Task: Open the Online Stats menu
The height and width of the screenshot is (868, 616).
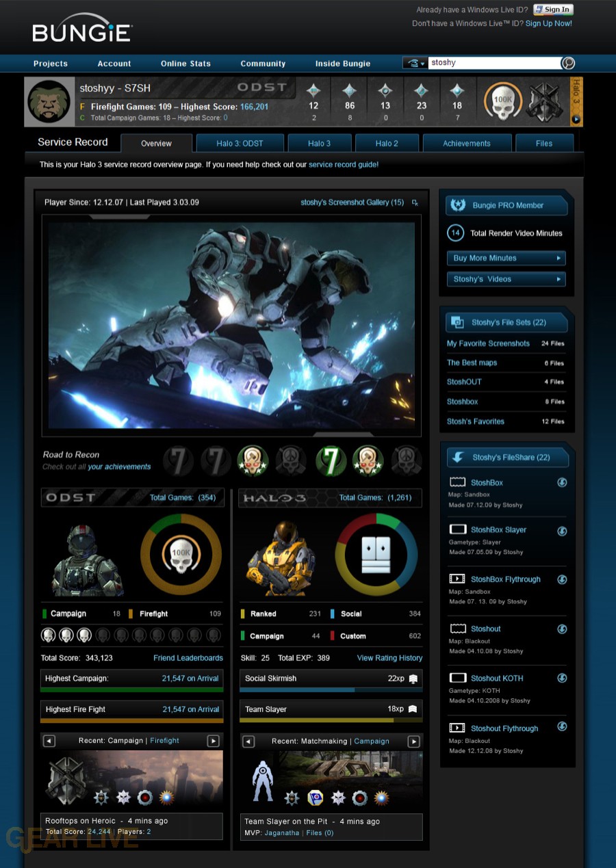Action: (x=185, y=64)
